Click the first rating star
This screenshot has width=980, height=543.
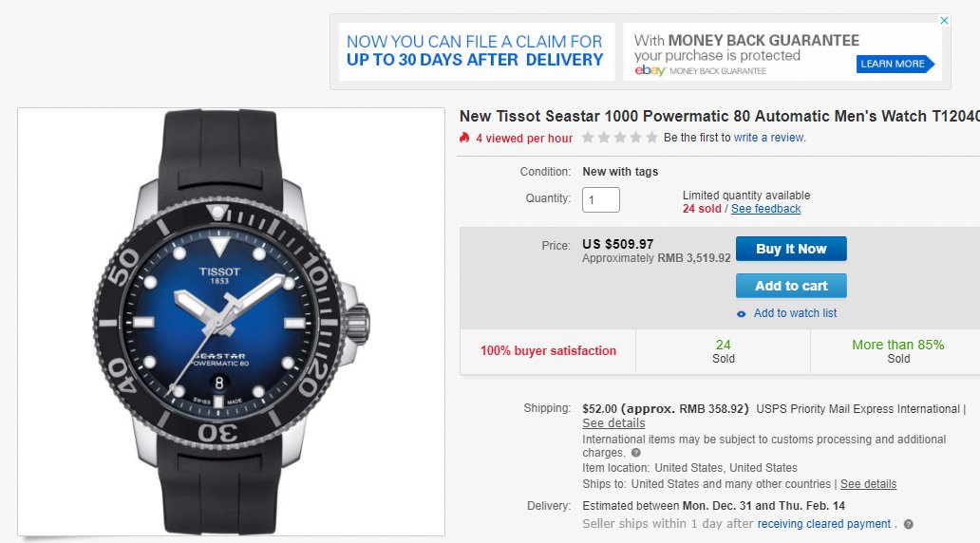588,138
